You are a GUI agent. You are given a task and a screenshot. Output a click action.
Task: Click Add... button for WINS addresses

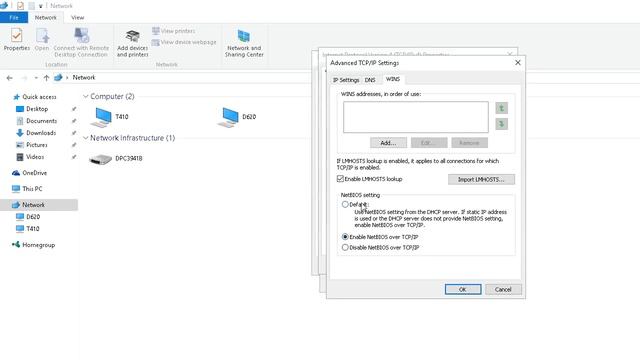pos(388,143)
